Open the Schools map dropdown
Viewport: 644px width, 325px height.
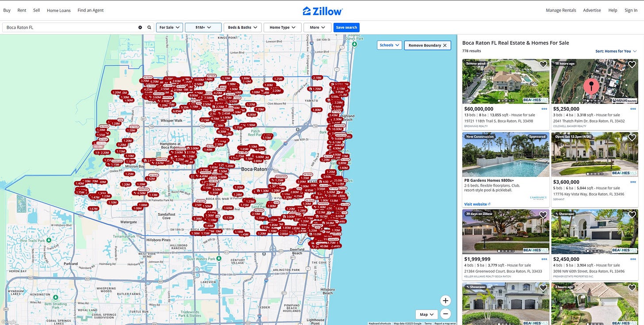click(389, 45)
